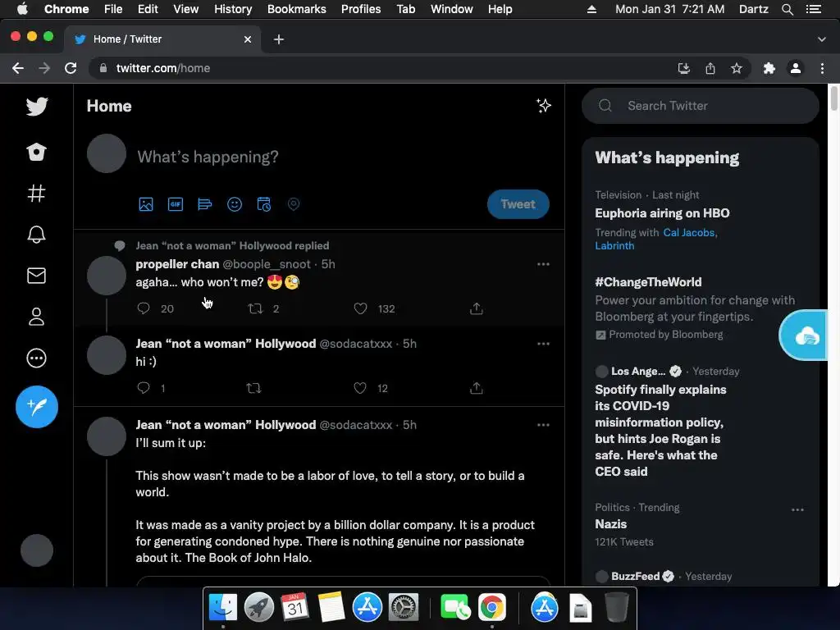Open the Home feed sidebar icon

pos(36,152)
